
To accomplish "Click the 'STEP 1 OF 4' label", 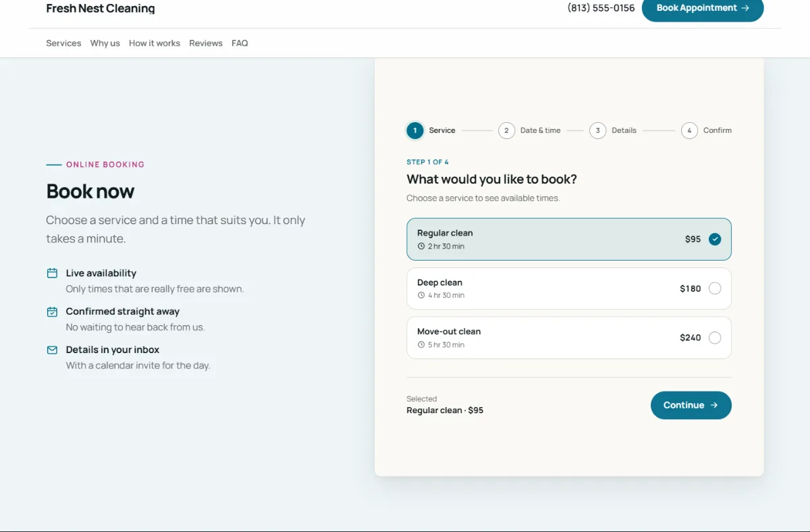I will pos(427,162).
